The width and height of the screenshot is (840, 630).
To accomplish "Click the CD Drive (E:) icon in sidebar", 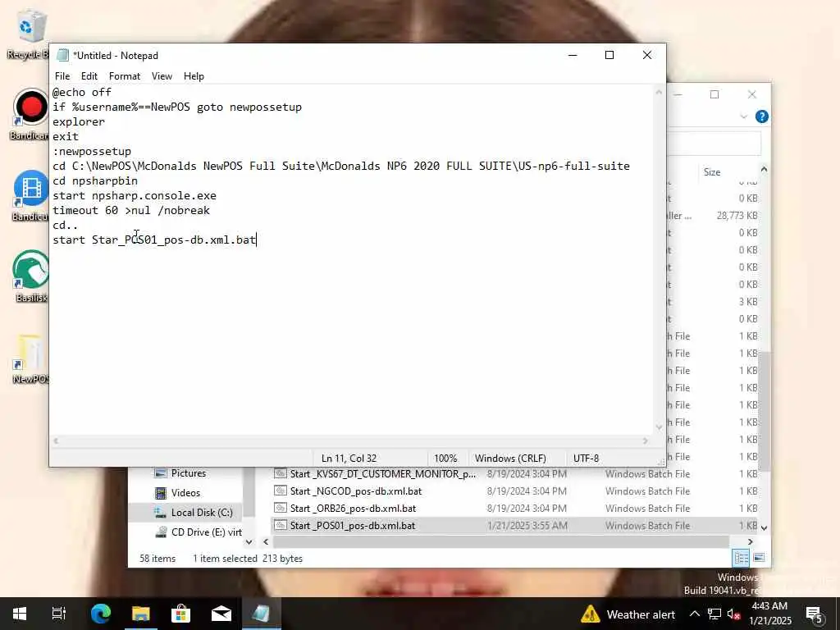I will pos(160,532).
